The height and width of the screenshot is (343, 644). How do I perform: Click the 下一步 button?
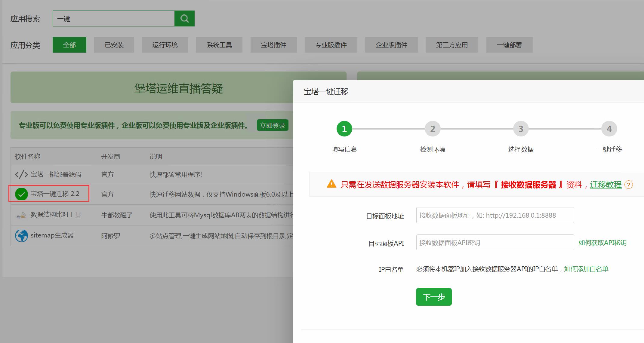[x=434, y=297]
